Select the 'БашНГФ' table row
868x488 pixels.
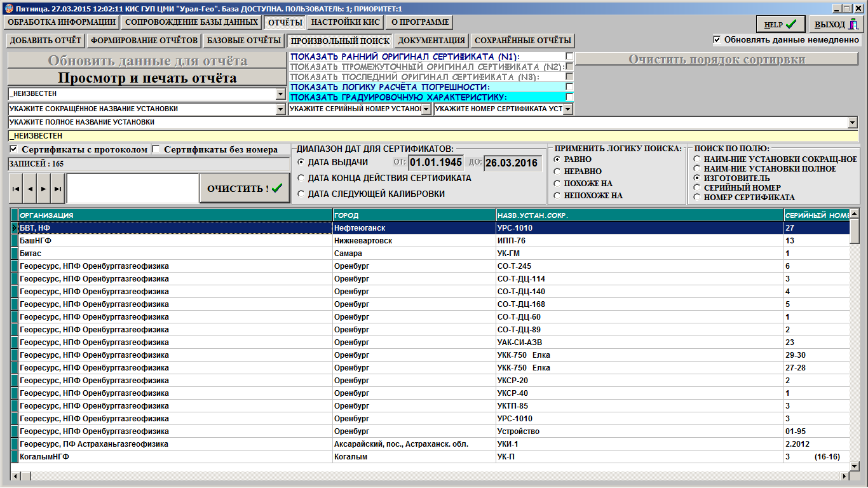pos(430,241)
